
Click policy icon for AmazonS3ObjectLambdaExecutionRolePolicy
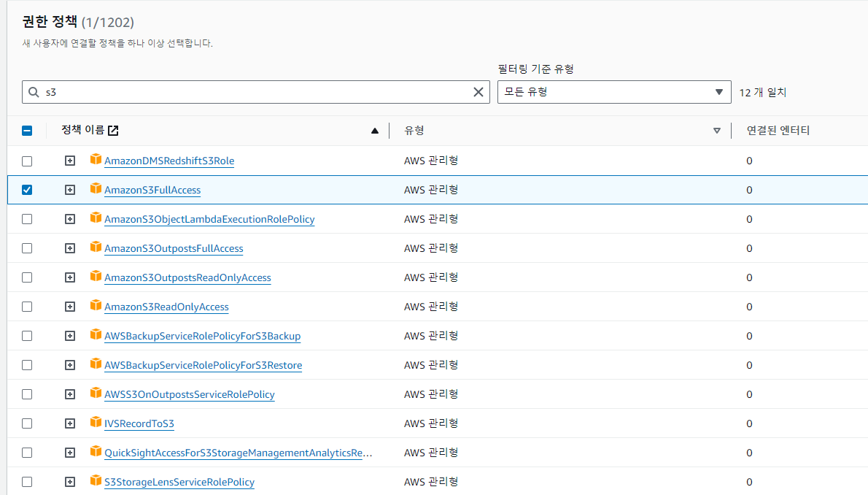[96, 218]
